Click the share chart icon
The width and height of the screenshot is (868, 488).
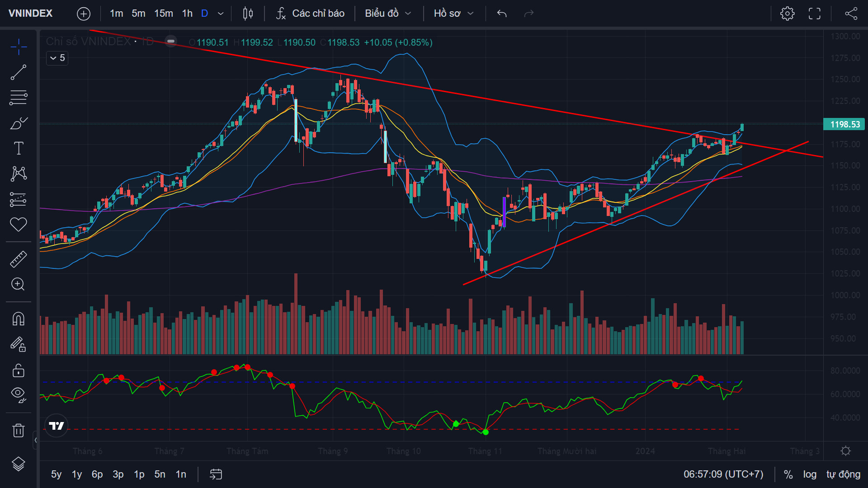tap(851, 14)
